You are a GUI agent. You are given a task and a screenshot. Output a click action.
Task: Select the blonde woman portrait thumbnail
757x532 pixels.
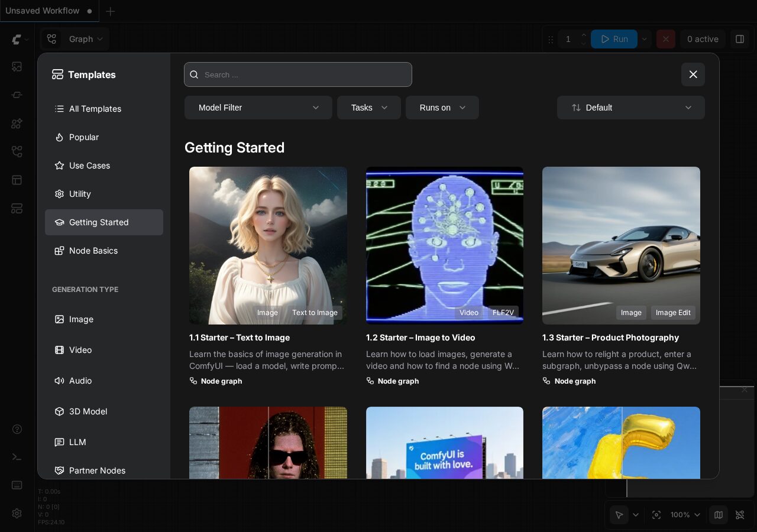[268, 245]
